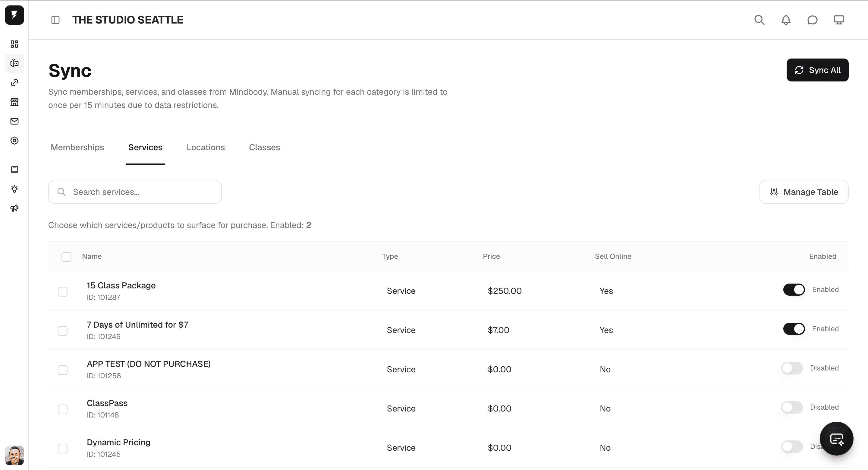The width and height of the screenshot is (868, 470).
Task: Click the user avatar photo
Action: point(14,455)
